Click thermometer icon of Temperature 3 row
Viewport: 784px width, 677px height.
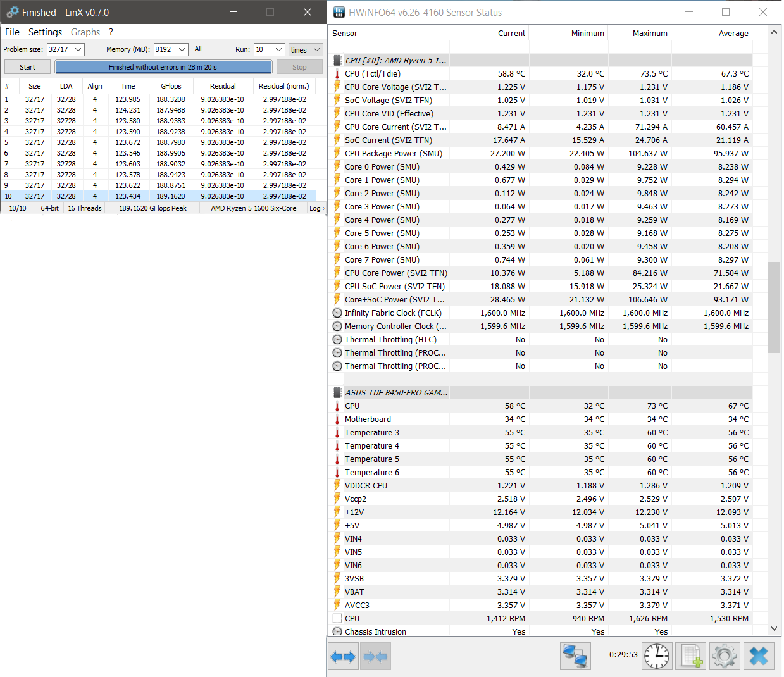pos(337,433)
